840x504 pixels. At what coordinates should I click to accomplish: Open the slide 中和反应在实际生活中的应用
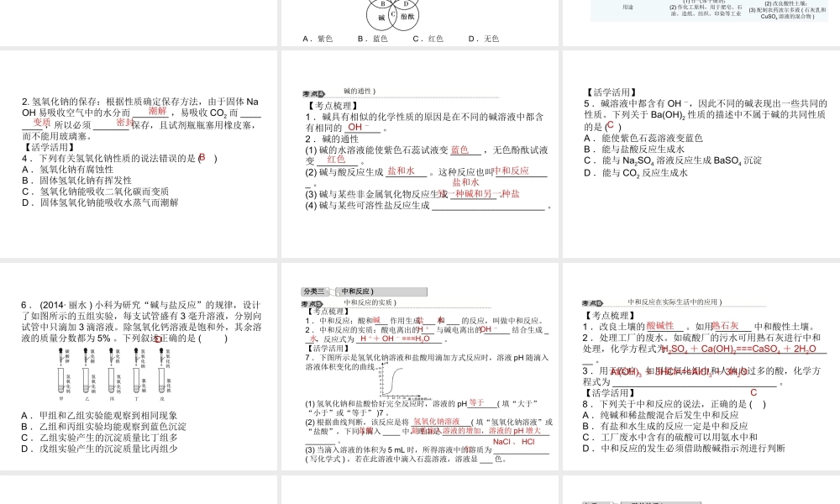[701, 367]
